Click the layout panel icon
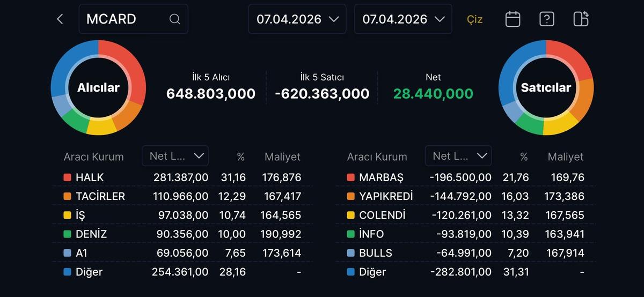The height and width of the screenshot is (297, 644). 581,19
